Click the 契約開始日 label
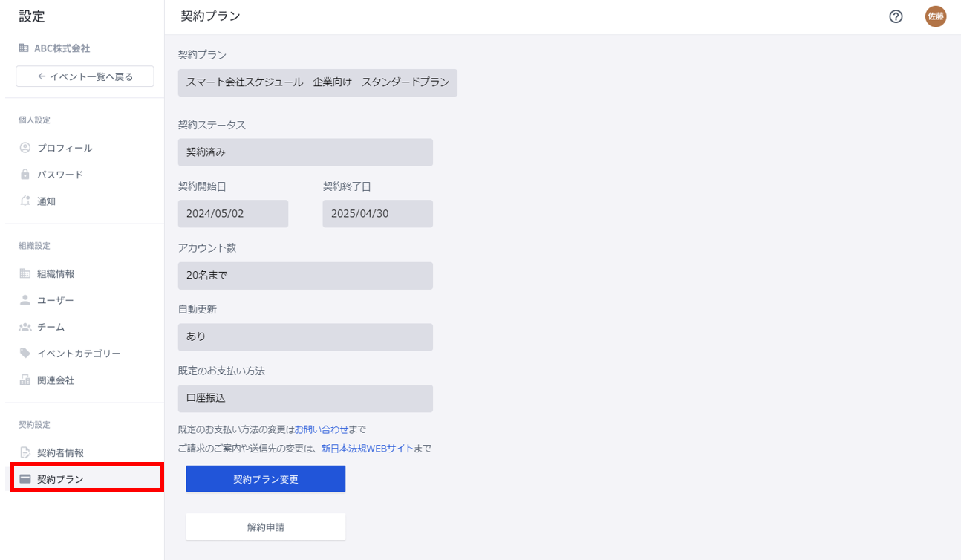This screenshot has width=961, height=560. pyautogui.click(x=202, y=186)
